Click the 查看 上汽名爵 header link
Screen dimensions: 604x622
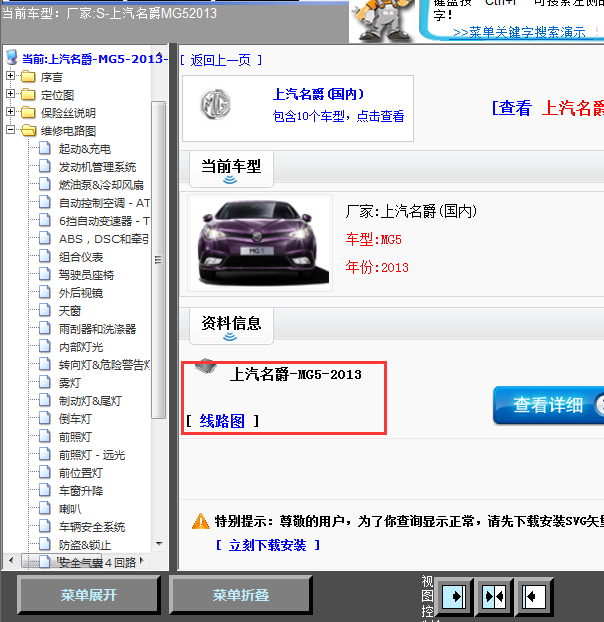coord(547,108)
